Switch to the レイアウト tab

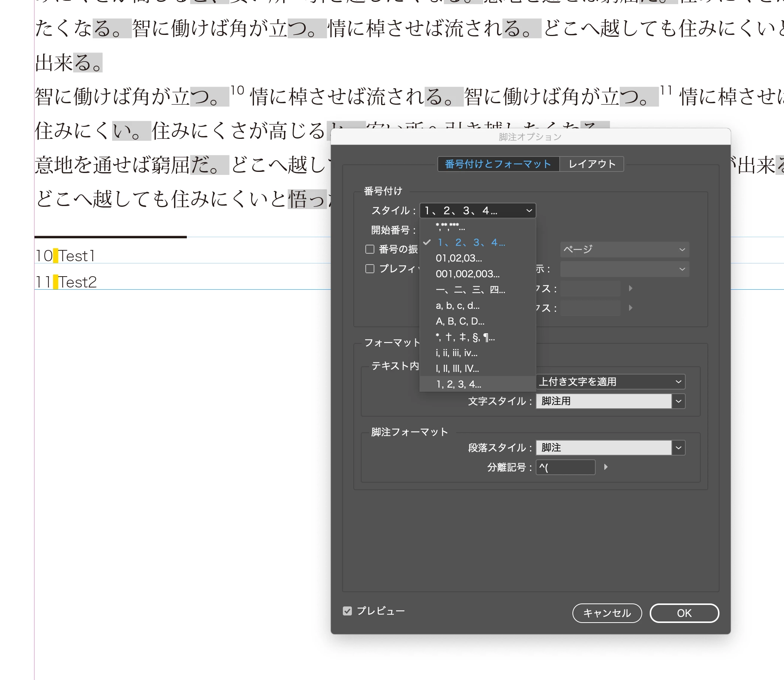click(592, 164)
